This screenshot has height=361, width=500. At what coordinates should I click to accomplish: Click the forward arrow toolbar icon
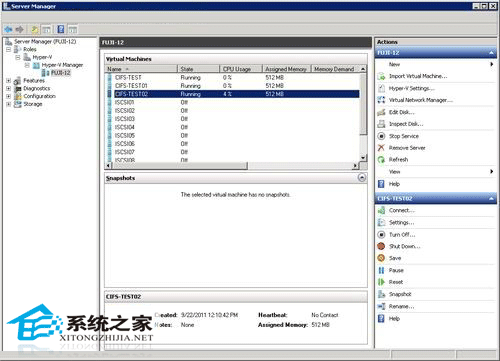(x=19, y=29)
